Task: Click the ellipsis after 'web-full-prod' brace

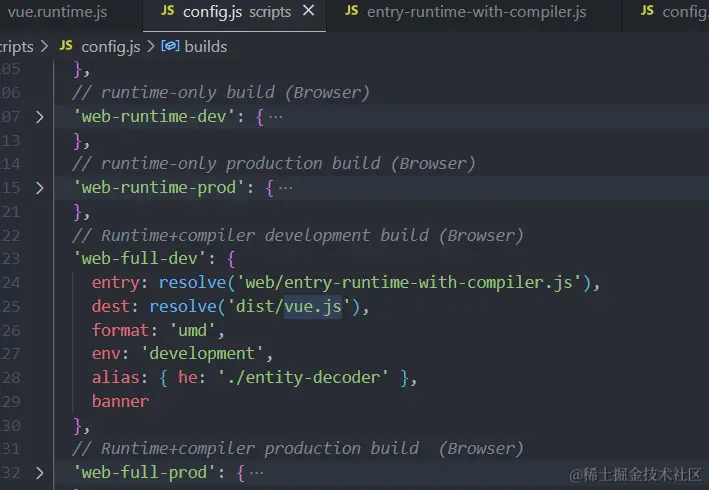Action: point(256,473)
